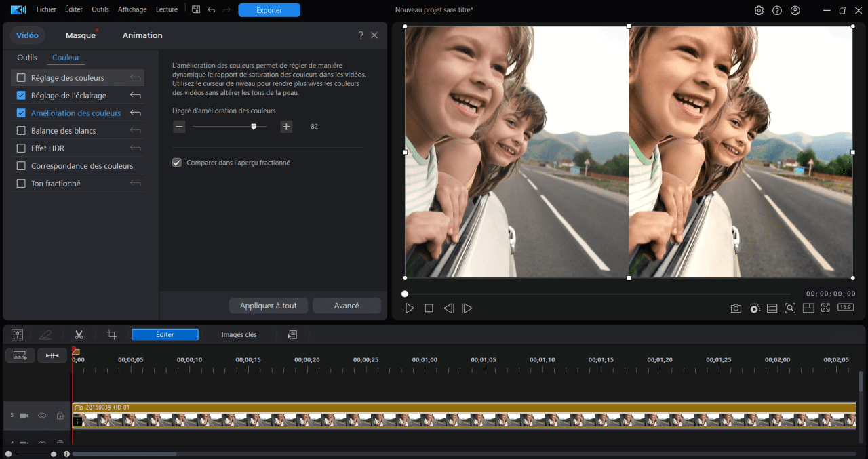
Task: Switch to the Masque tab
Action: (80, 35)
